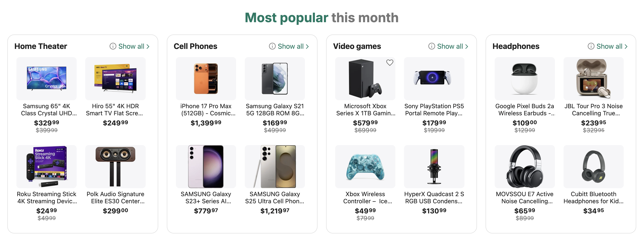Click the iPhone 17 Pro Max product image
644x244 pixels.
point(206,78)
